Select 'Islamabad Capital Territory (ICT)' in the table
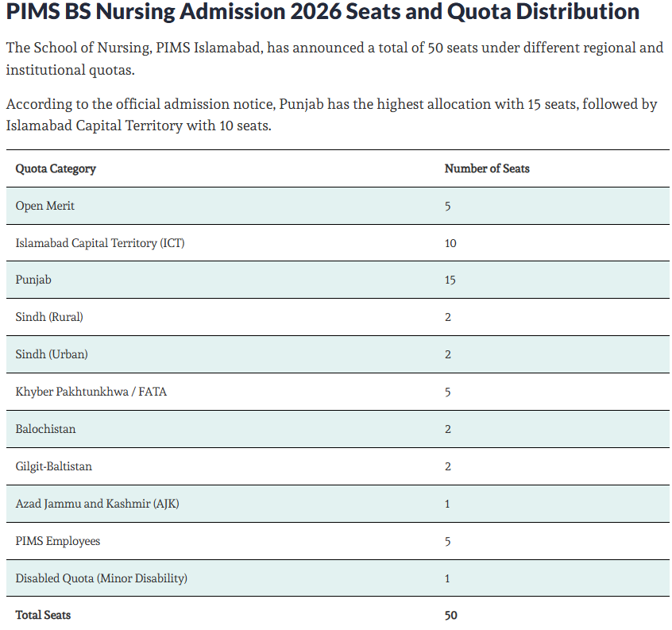Screen dimensions: 672x630 (100, 243)
